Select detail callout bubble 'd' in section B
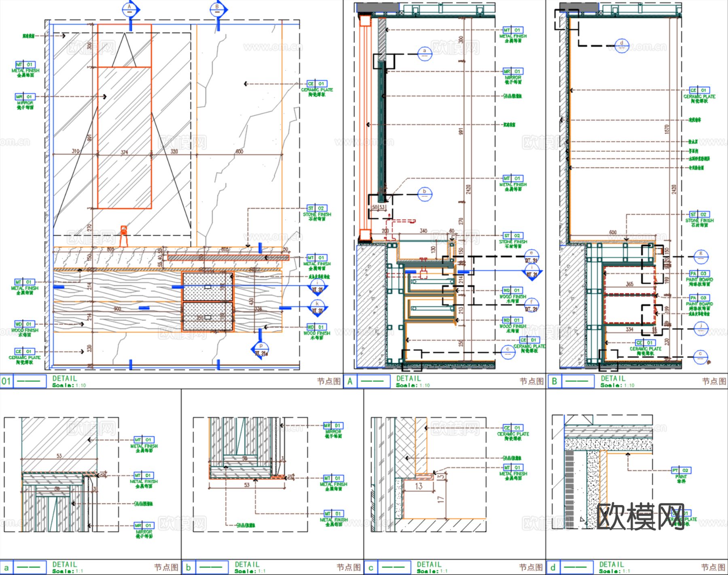The image size is (728, 575). pyautogui.click(x=622, y=46)
